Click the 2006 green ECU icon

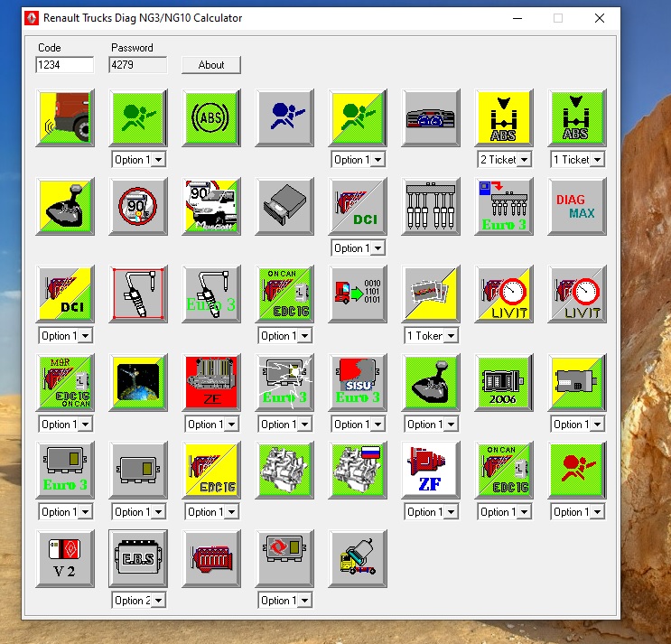pos(504,382)
